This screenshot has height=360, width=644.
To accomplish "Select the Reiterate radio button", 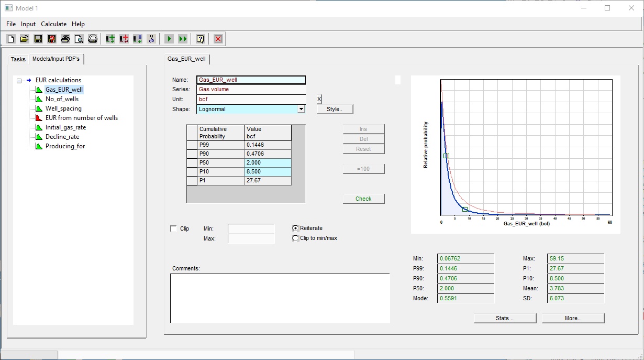I will (296, 228).
